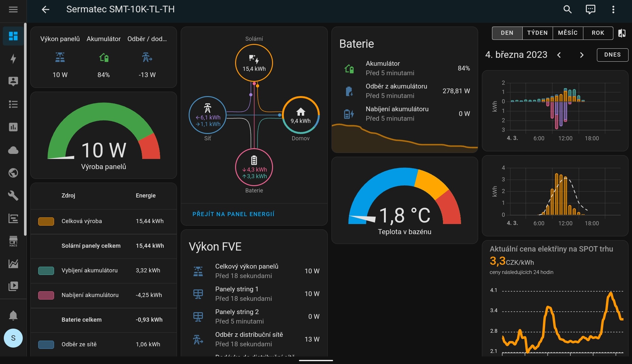Screen dimensions: 632x364
Task: Switch to MĚSÍC period tab
Action: click(568, 33)
